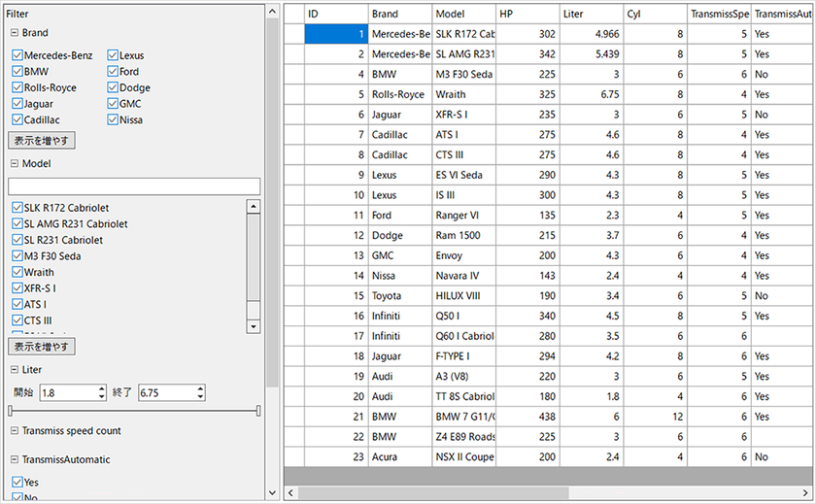Increase the Liter 開始 value with up arrow
Image resolution: width=816 pixels, height=504 pixels.
pos(102,388)
